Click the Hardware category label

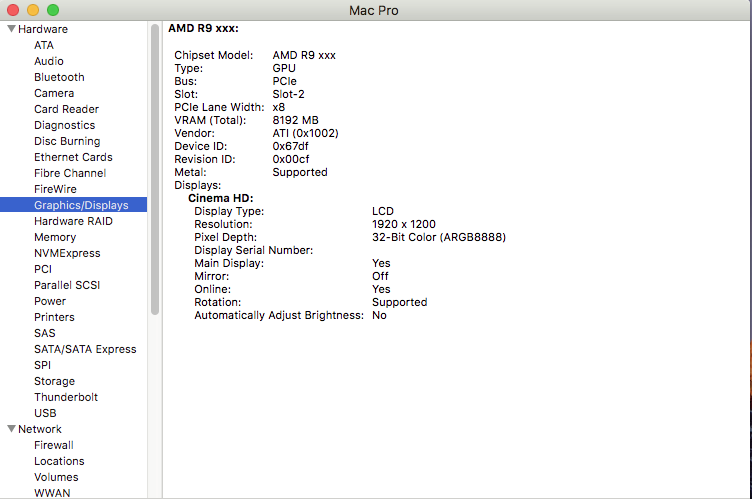(x=43, y=29)
